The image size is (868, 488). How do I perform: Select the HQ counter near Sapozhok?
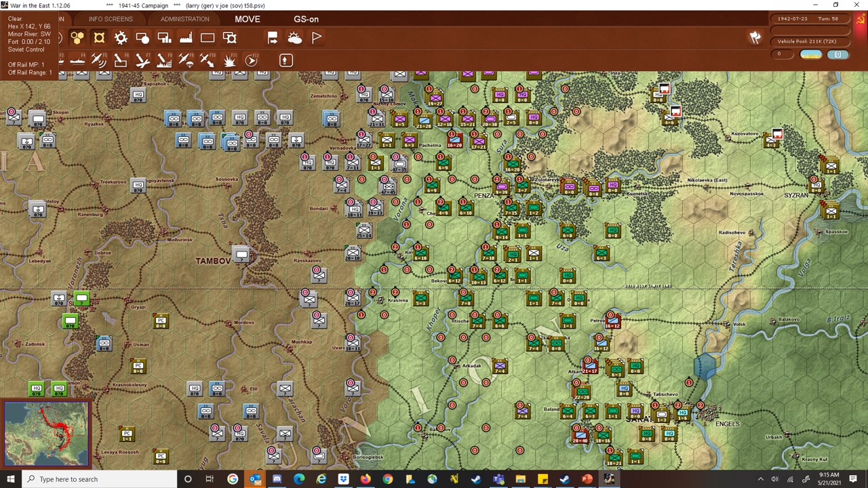(x=138, y=96)
